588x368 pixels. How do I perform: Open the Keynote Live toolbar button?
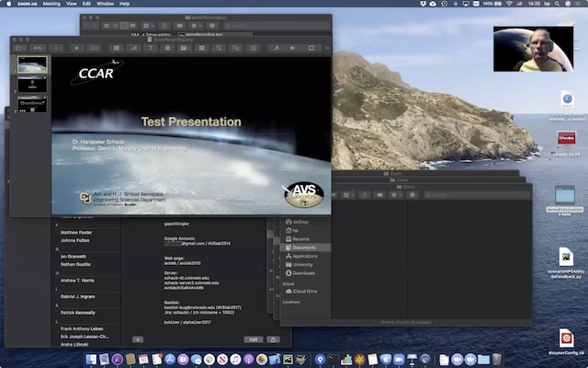(94, 48)
